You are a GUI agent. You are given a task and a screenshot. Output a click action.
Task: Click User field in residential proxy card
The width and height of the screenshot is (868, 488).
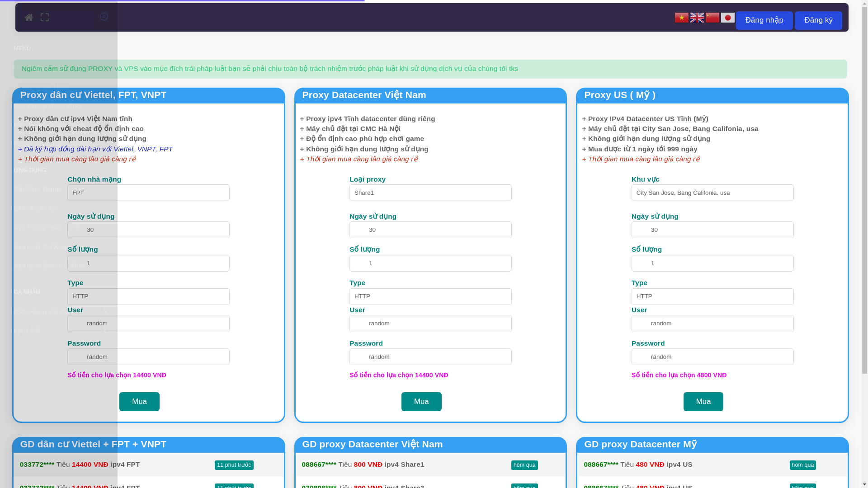[148, 324]
